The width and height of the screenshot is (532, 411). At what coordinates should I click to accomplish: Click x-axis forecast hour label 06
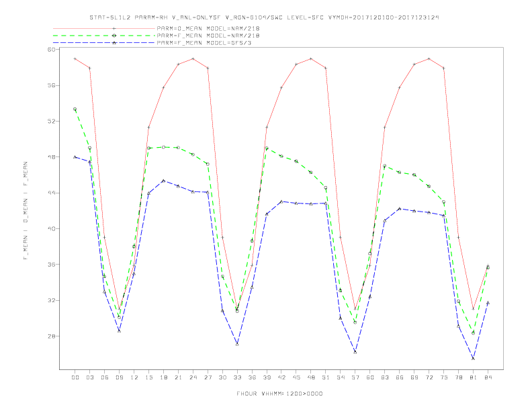tap(105, 377)
